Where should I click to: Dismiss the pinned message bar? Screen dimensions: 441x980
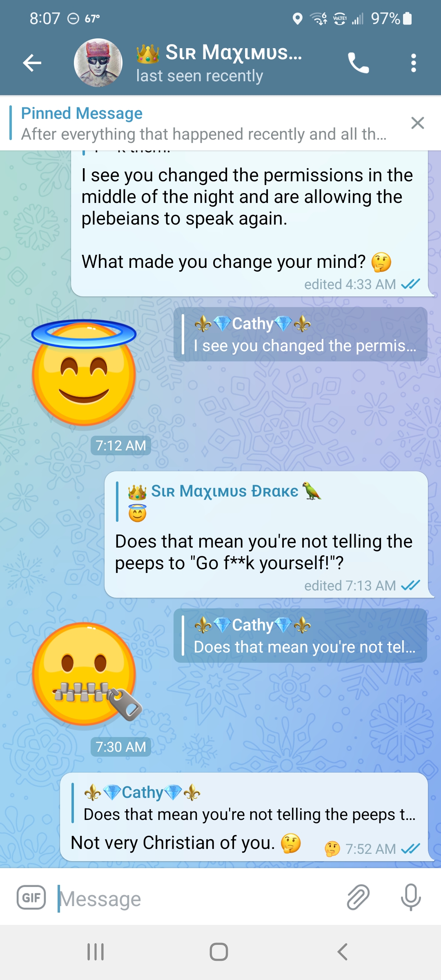tap(417, 122)
